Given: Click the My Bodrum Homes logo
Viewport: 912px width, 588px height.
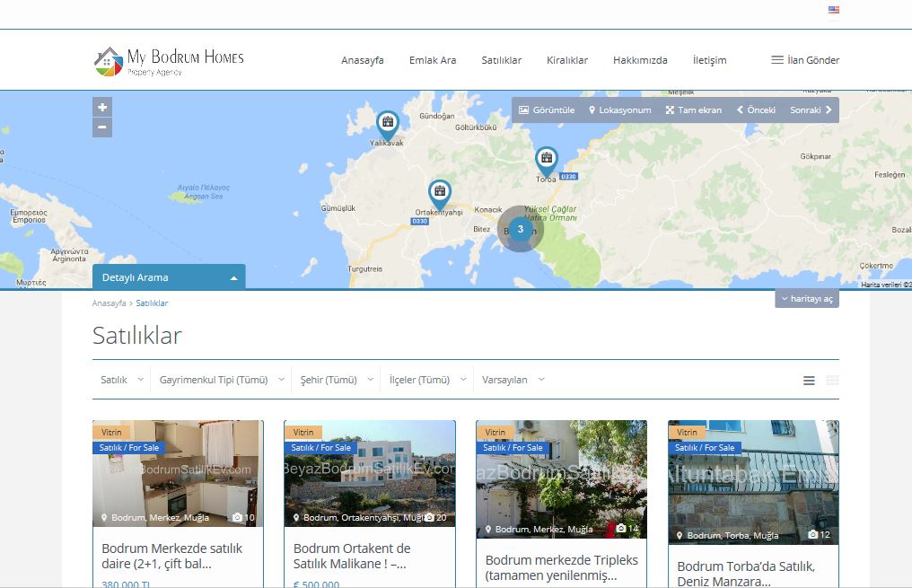Looking at the screenshot, I should (x=169, y=60).
